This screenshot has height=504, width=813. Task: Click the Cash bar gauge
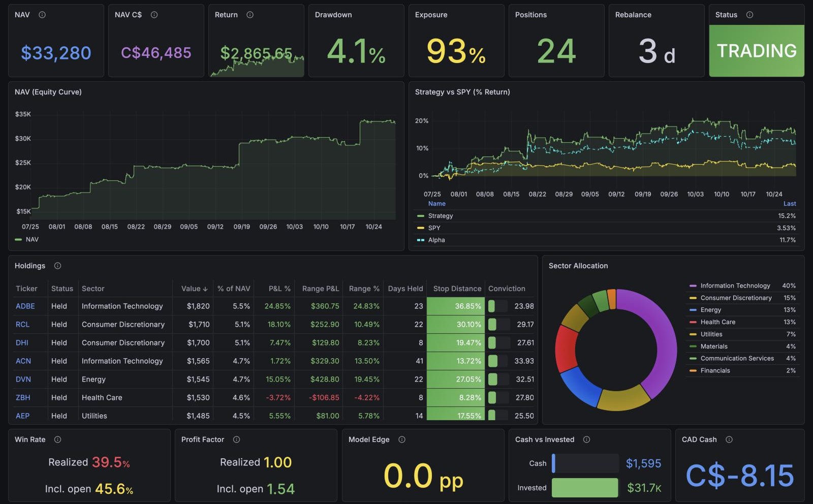click(x=585, y=463)
